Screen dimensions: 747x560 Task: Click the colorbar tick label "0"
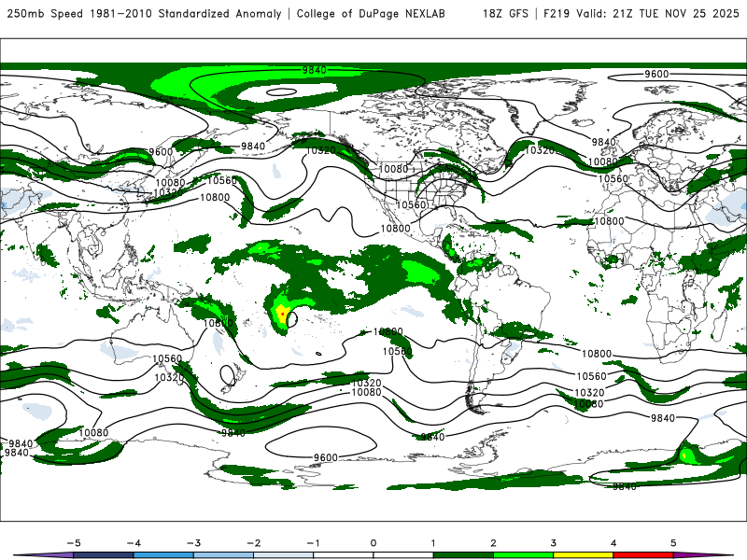(x=373, y=543)
